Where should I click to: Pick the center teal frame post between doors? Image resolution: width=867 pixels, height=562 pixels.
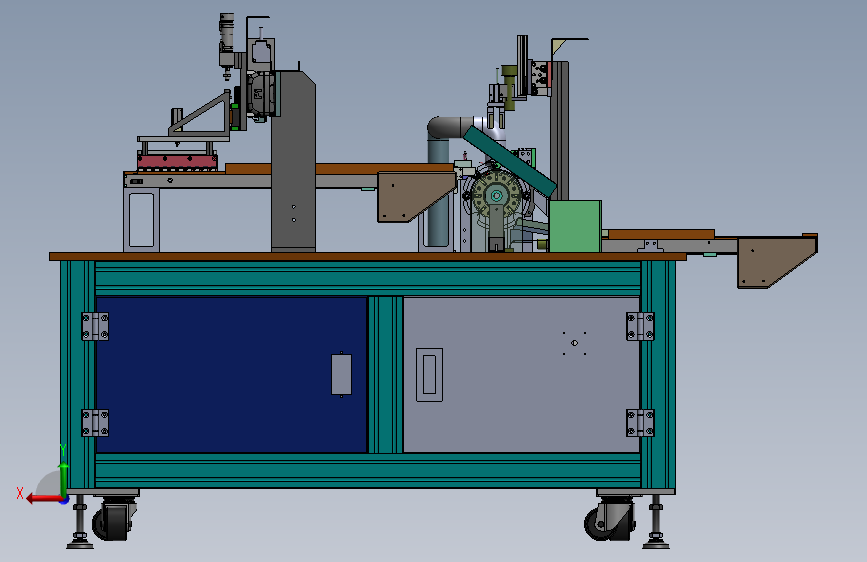[x=385, y=374]
